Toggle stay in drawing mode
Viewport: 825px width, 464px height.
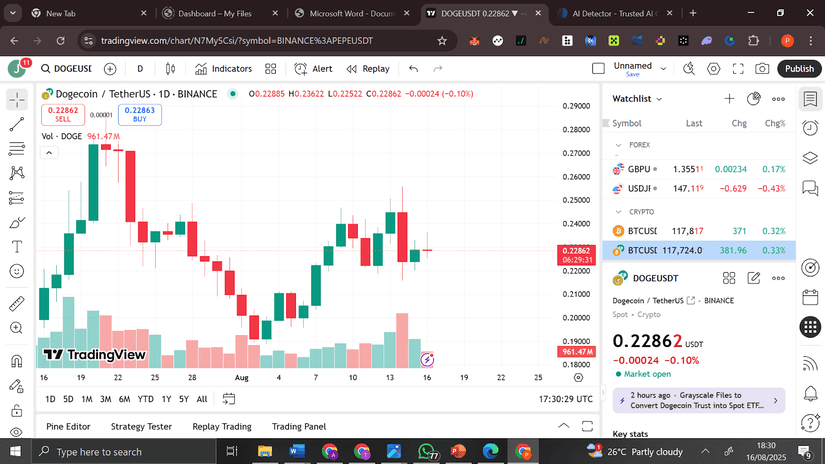click(17, 386)
